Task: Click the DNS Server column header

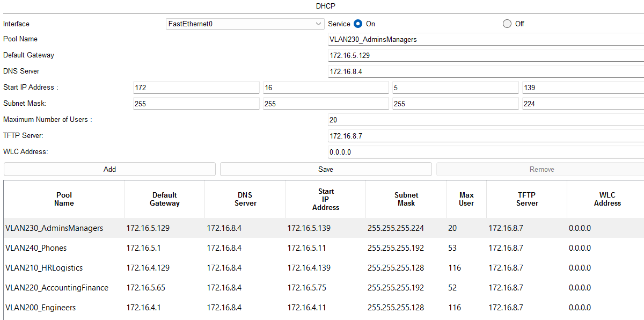Action: tap(245, 199)
